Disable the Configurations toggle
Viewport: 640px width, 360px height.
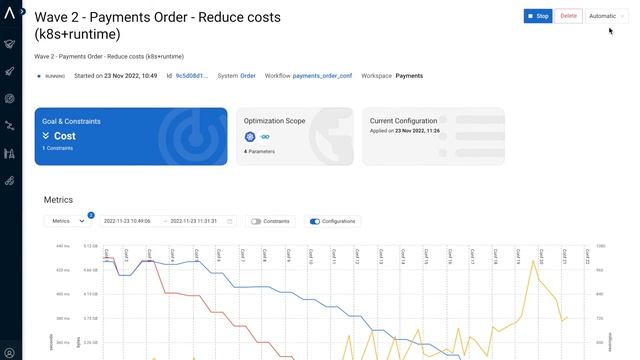[315, 221]
